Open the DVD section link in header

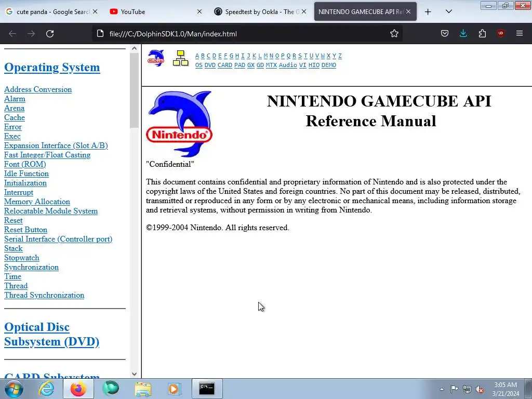pos(210,65)
